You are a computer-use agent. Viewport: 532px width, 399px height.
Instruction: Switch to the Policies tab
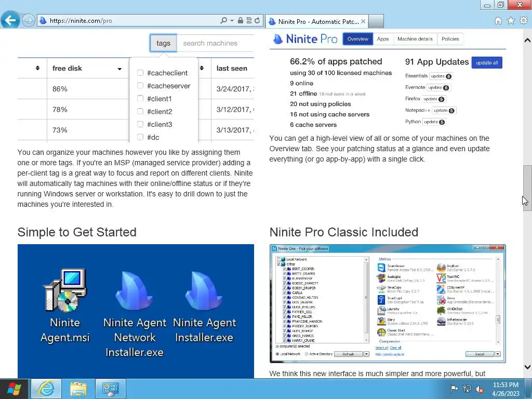coord(450,39)
